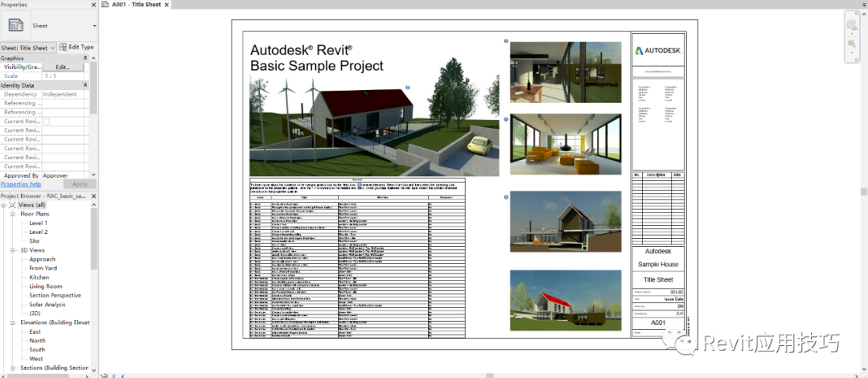This screenshot has height=378, width=868.
Task: Select the South elevation
Action: pyautogui.click(x=37, y=349)
